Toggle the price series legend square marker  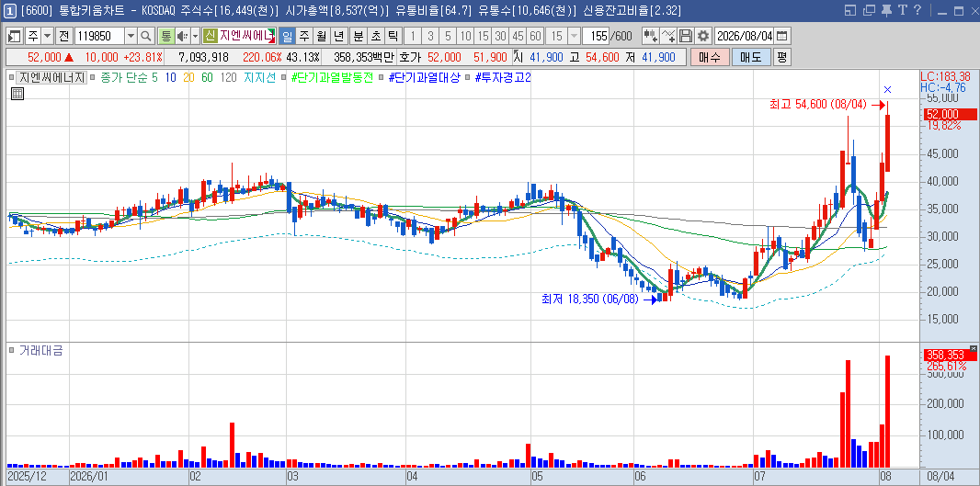(11, 78)
